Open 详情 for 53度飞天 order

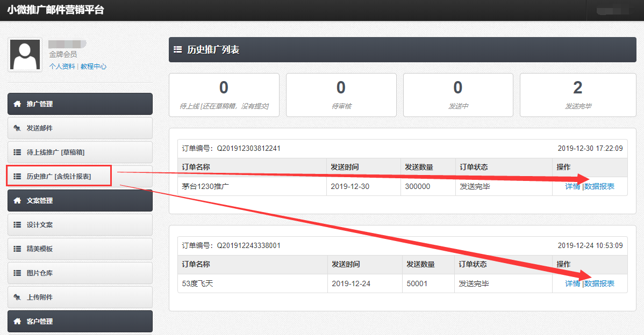point(573,284)
